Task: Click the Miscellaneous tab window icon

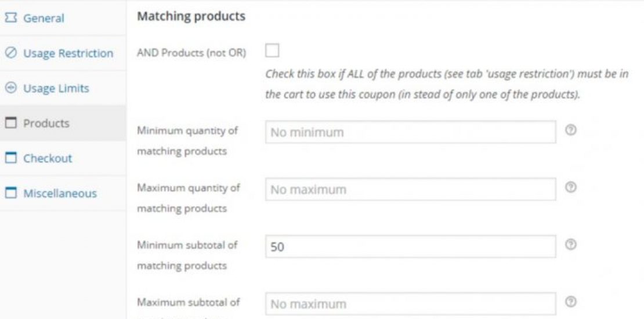Action: coord(10,193)
